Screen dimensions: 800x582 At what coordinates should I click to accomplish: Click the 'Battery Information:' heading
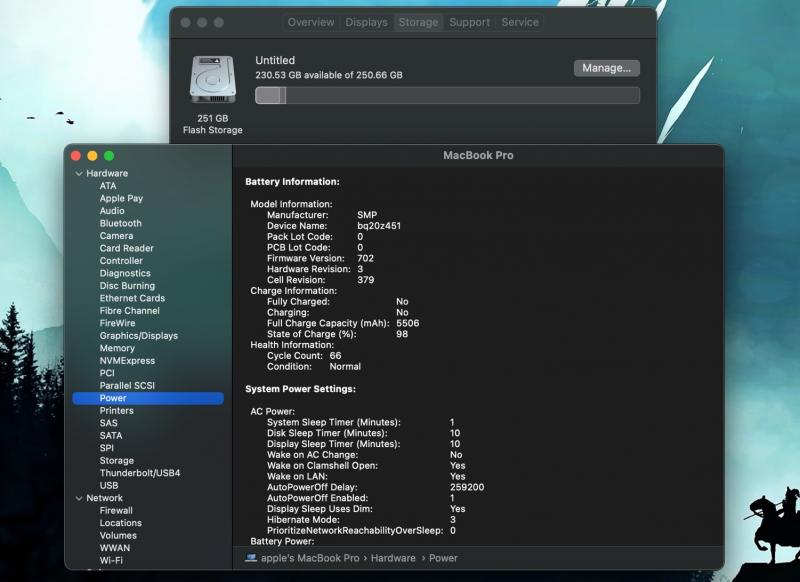click(x=292, y=182)
